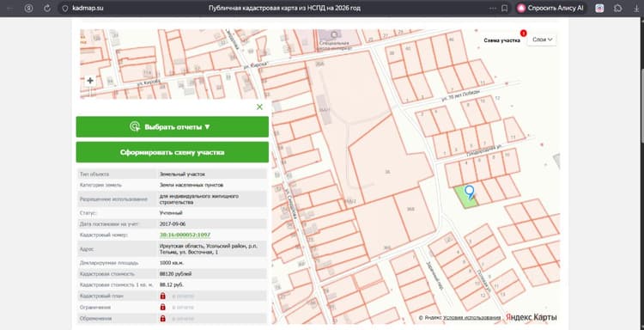
Task: Click Сформировать схему участка button
Action: 173,152
